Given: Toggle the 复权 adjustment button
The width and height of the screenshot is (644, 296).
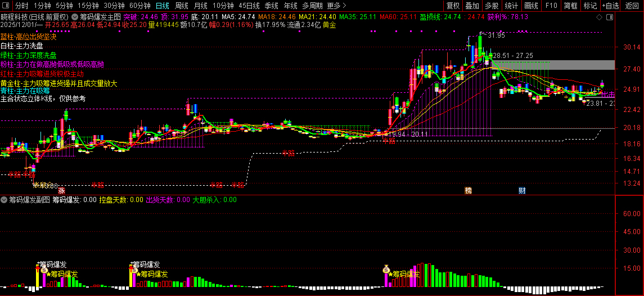Looking at the screenshot, I should pos(453,6).
